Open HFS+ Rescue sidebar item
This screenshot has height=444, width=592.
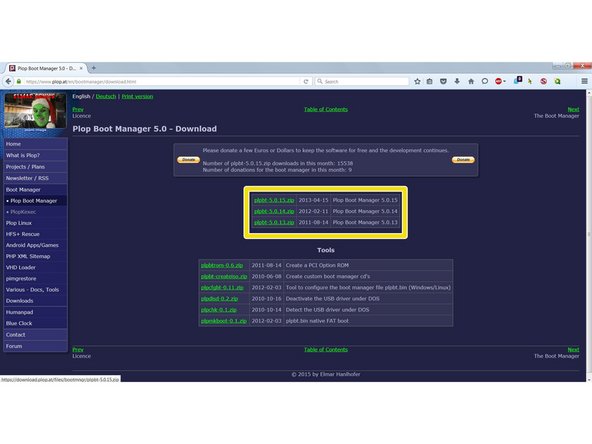[35, 234]
